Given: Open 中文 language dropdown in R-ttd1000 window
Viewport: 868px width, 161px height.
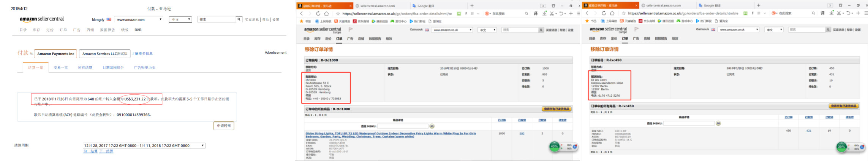Looking at the screenshot, I should pyautogui.click(x=487, y=30).
